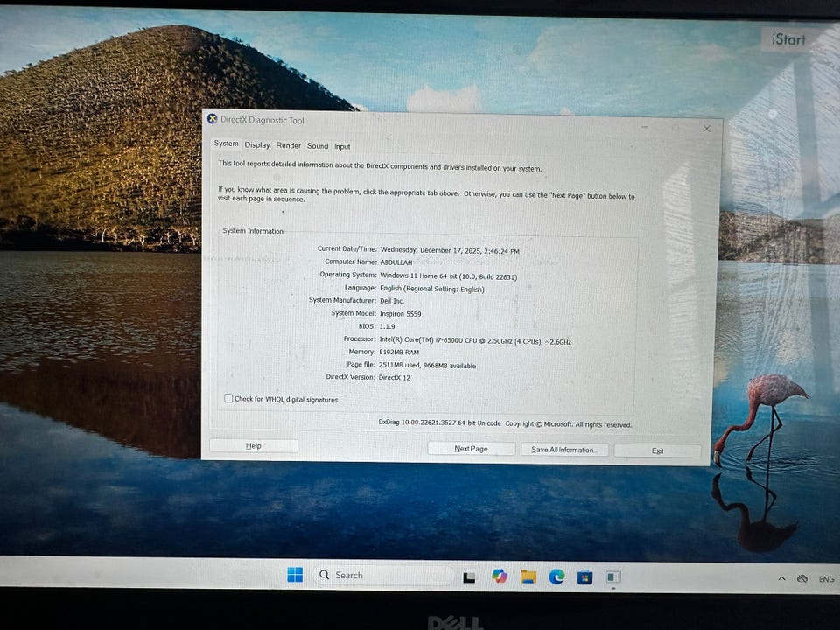Click the Next Page button

(x=471, y=448)
